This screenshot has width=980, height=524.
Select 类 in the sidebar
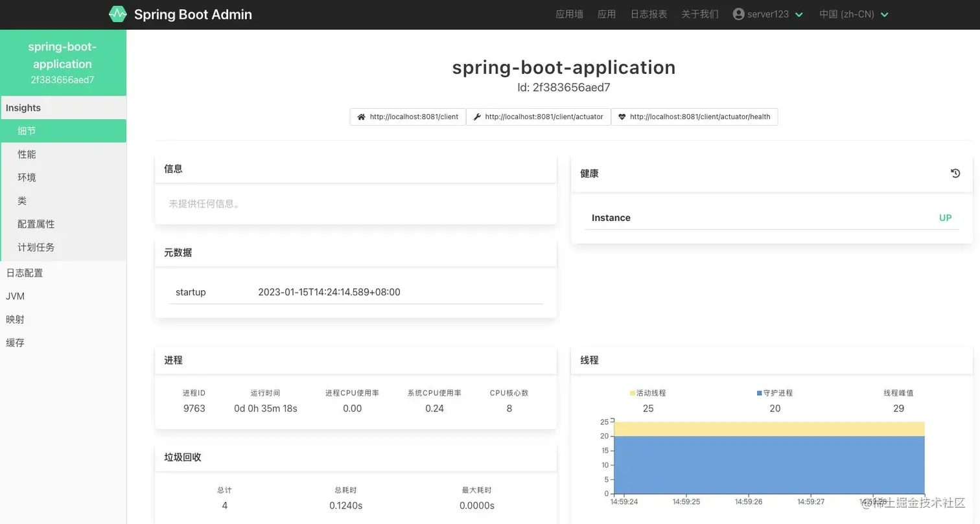(63, 201)
